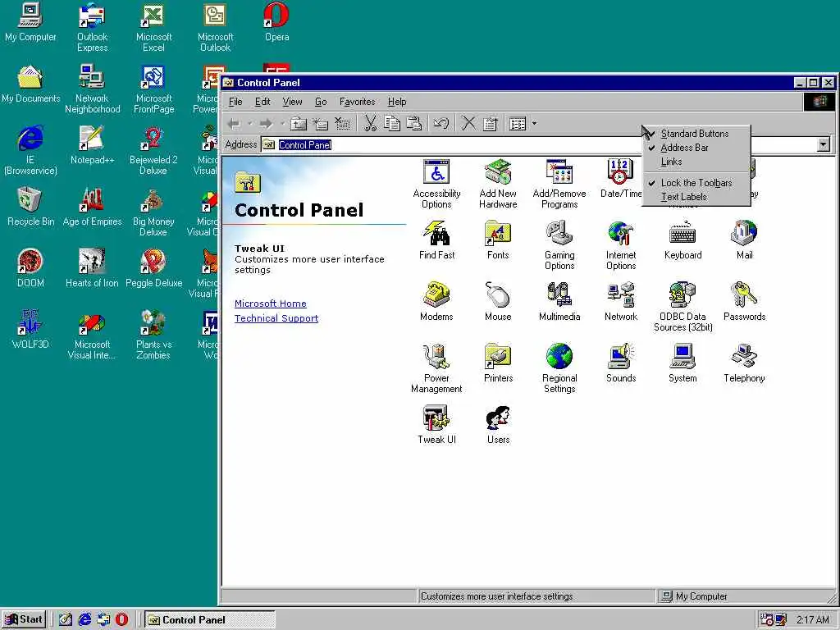Screen dimensions: 840x630
Task: Toggle Standard Buttons in toolbar context menu
Action: point(696,134)
